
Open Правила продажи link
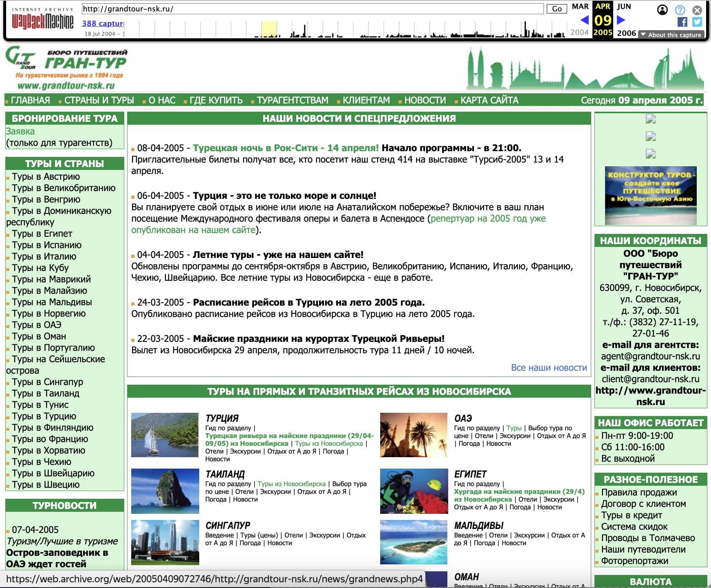(x=639, y=492)
